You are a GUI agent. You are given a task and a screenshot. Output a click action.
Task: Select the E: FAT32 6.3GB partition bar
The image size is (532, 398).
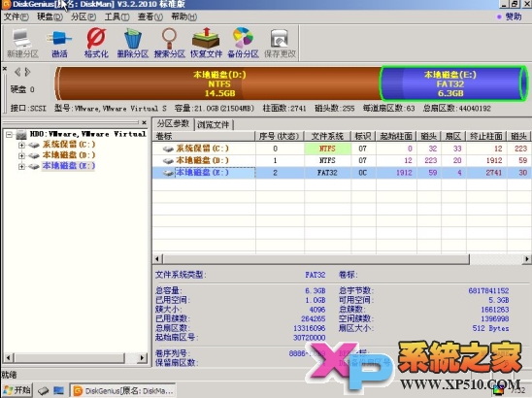[x=453, y=83]
